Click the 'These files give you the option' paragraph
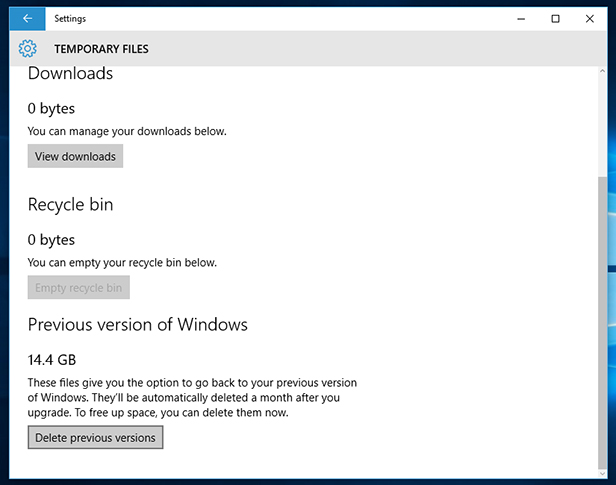Screen dimensions: 616x485 pos(192,397)
